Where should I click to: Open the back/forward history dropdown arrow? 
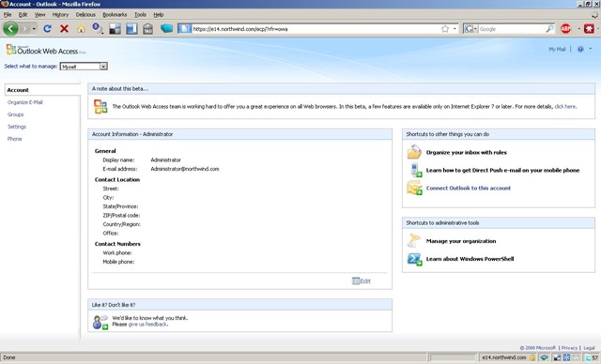(34, 29)
